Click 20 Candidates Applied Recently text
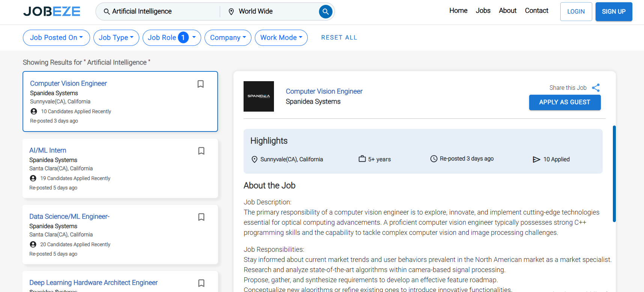Image resolution: width=644 pixels, height=292 pixels. pos(75,244)
